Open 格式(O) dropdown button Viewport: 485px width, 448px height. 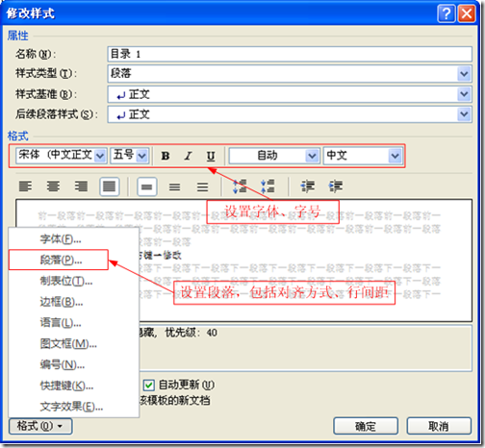click(40, 426)
